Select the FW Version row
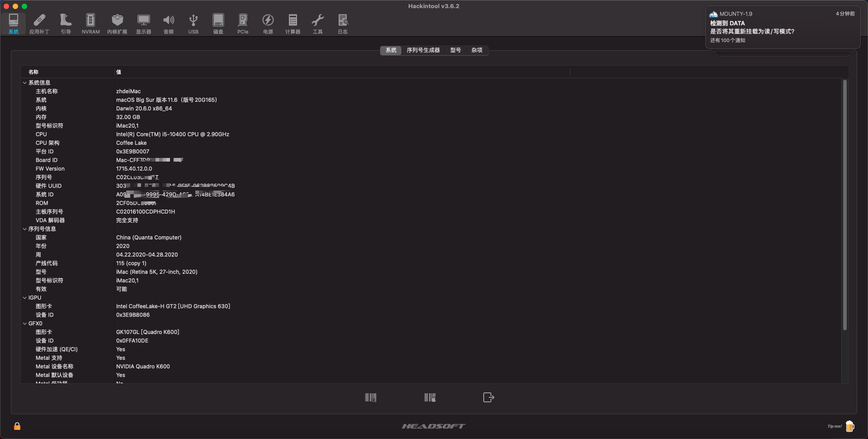This screenshot has width=868, height=439. click(431, 169)
